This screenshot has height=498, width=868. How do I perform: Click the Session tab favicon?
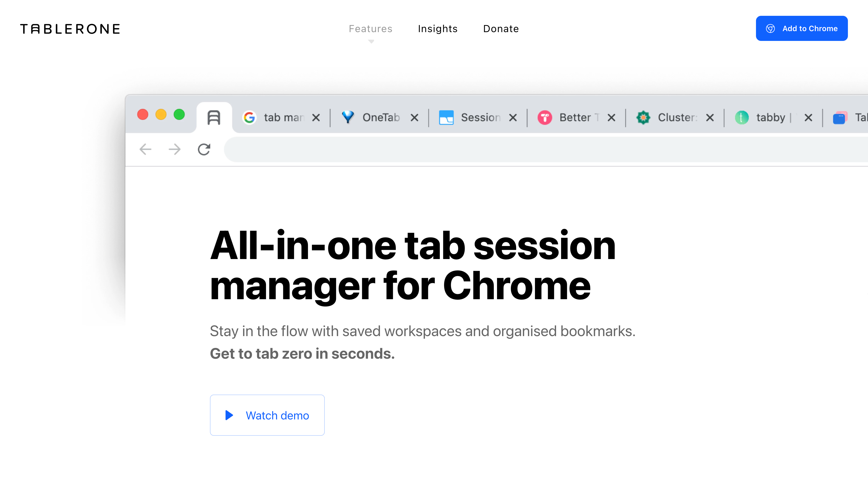tap(446, 118)
